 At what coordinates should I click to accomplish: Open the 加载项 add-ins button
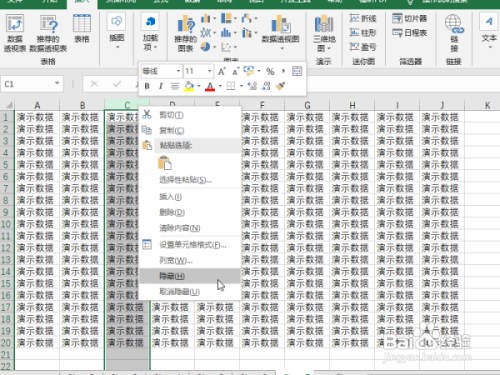click(150, 32)
